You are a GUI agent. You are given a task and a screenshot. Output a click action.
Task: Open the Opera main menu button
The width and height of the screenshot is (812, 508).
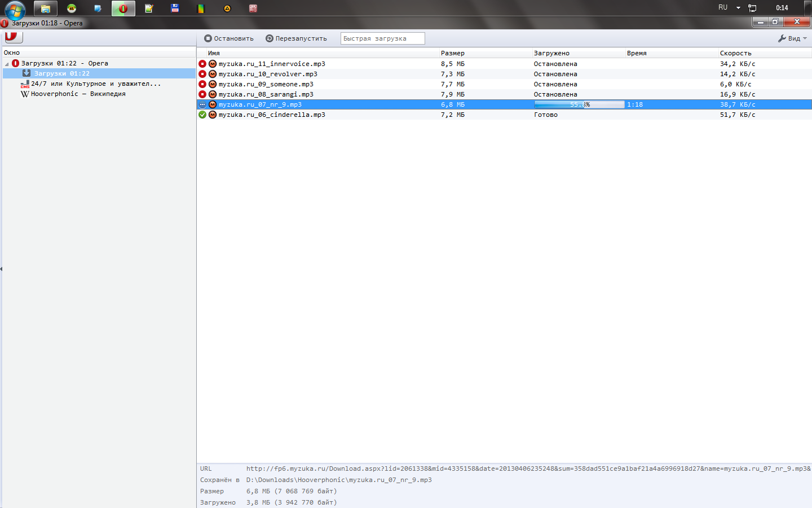tap(13, 37)
